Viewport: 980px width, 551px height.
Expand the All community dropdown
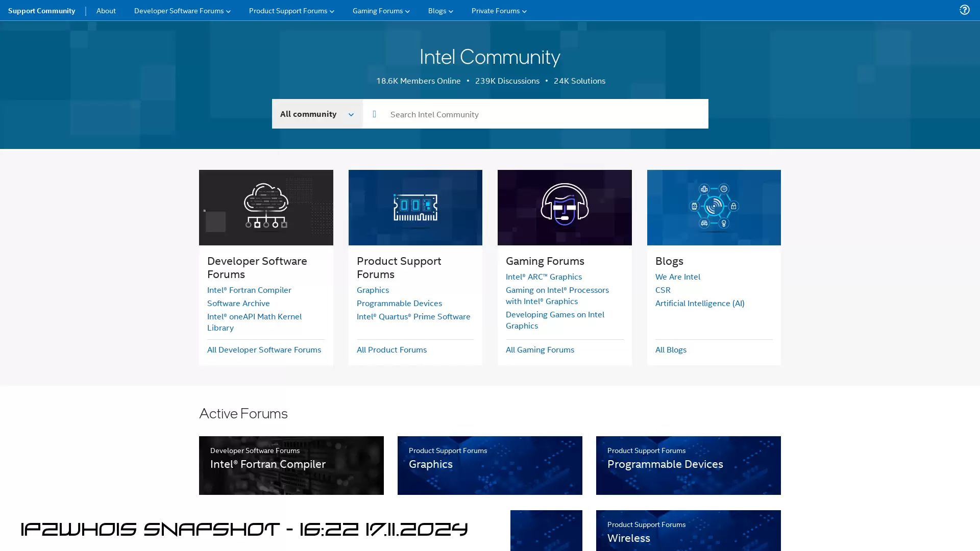pos(317,114)
